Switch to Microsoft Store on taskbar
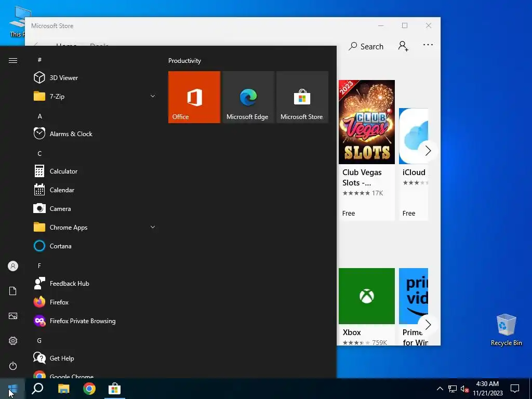 tap(115, 389)
